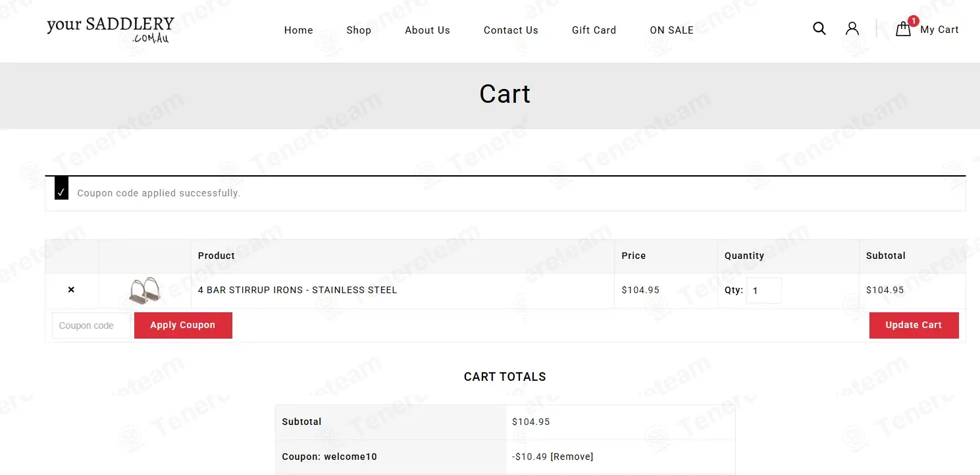The width and height of the screenshot is (980, 475).
Task: View the ON SALE section
Action: pyautogui.click(x=672, y=30)
